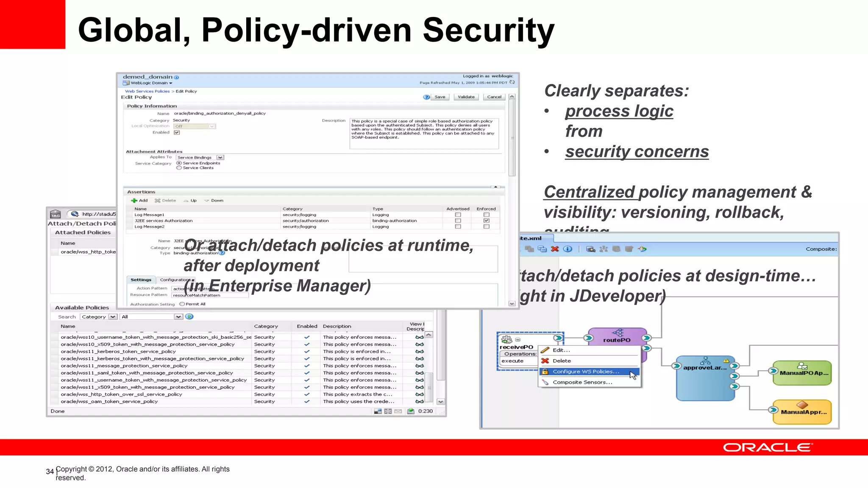Screen dimensions: 868x488
Task: Click the human task icon on ManualPOAp
Action: [x=802, y=366]
